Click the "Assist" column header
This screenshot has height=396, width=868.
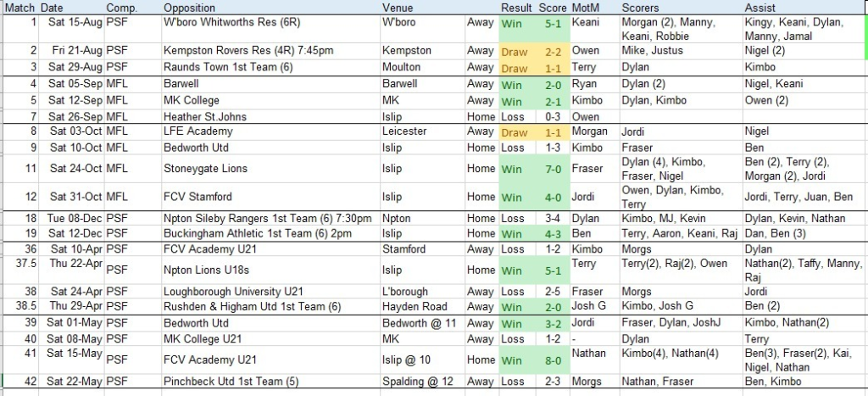pyautogui.click(x=758, y=8)
